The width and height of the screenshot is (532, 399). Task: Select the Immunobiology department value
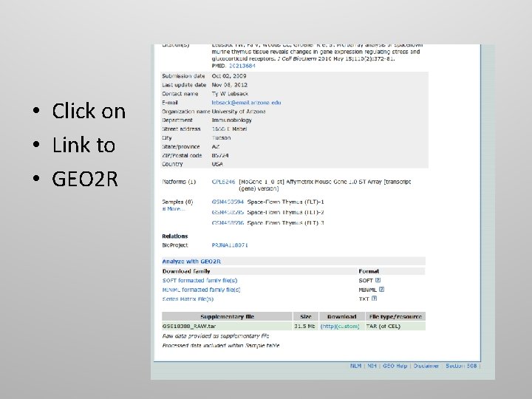(x=232, y=120)
